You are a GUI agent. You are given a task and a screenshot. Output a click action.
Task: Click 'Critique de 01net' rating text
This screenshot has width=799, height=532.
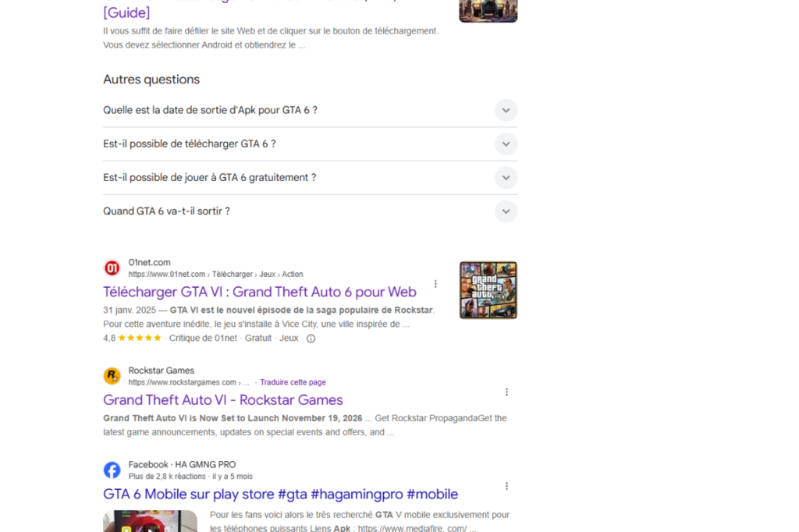coord(203,339)
